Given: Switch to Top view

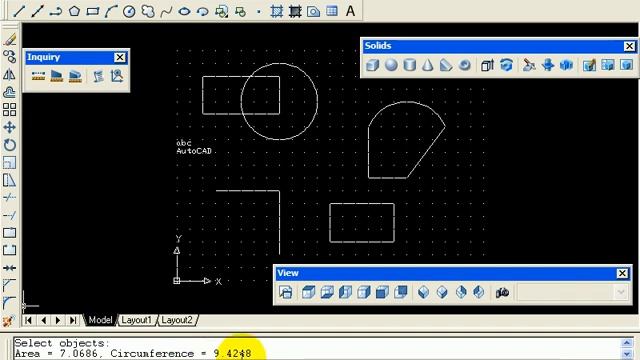Looking at the screenshot, I should (309, 292).
